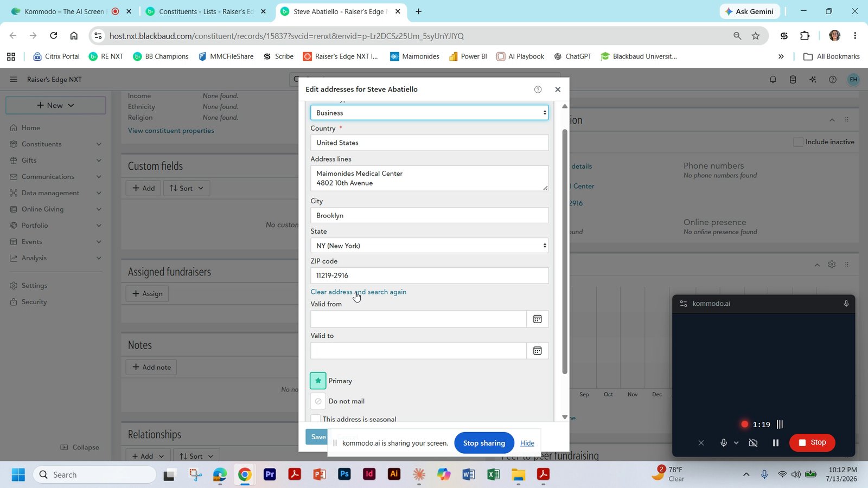Mute the Kommodo microphone icon
The image size is (868, 488).
(x=723, y=443)
